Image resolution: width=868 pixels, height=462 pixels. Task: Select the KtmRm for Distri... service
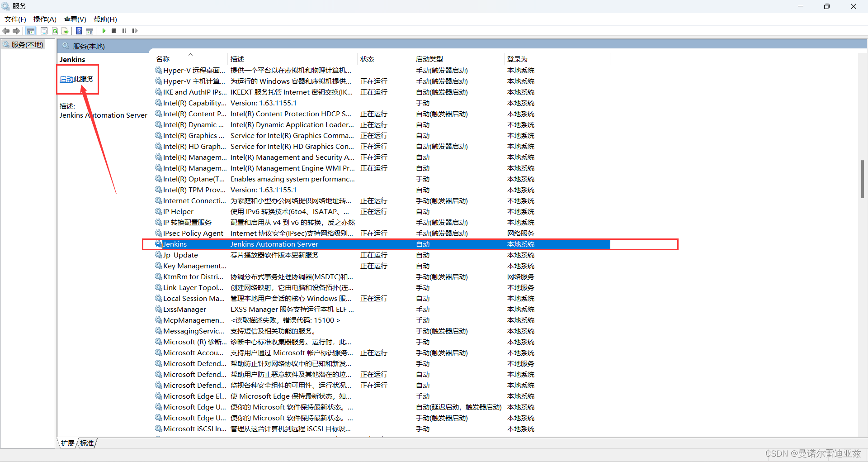pos(382,276)
